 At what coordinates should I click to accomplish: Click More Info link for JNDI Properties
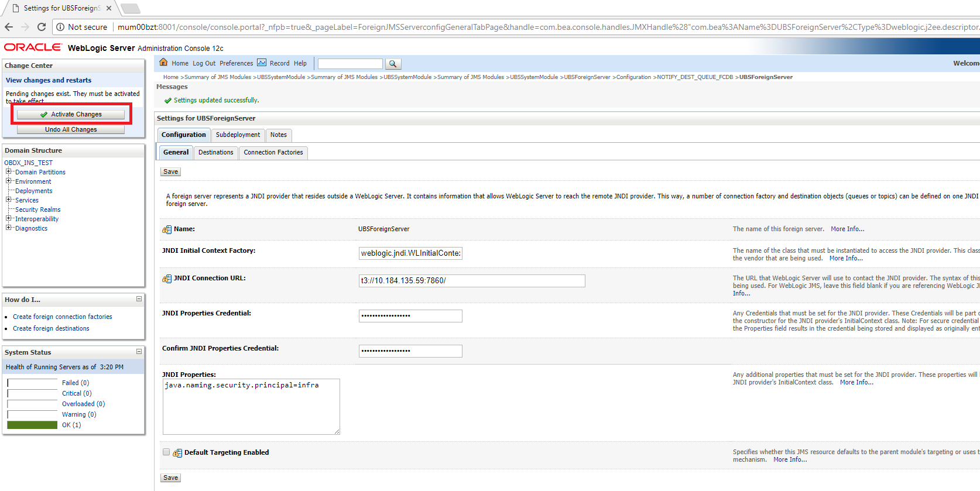pos(856,382)
